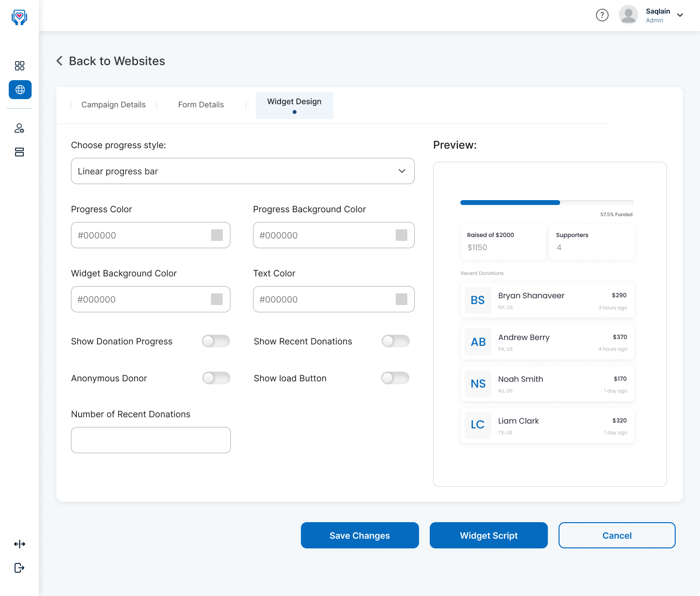The width and height of the screenshot is (700, 596).
Task: Toggle Show Donation Progress switch
Action: tap(216, 341)
